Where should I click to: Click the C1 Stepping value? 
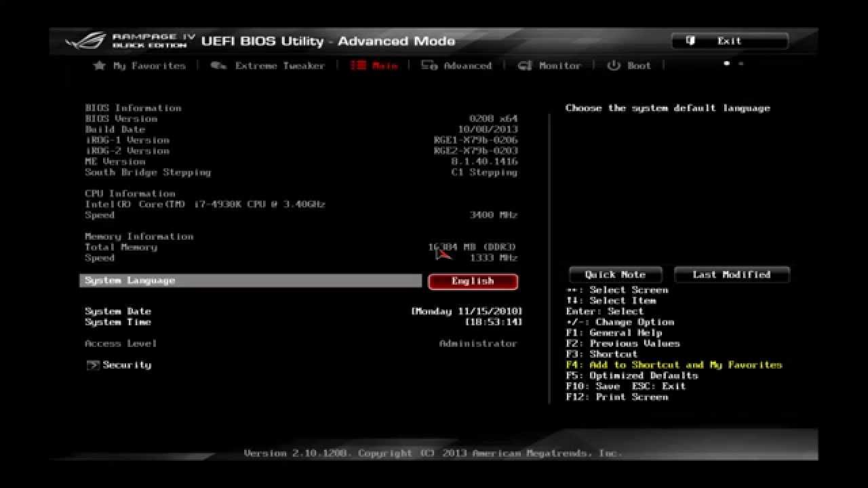tap(484, 173)
